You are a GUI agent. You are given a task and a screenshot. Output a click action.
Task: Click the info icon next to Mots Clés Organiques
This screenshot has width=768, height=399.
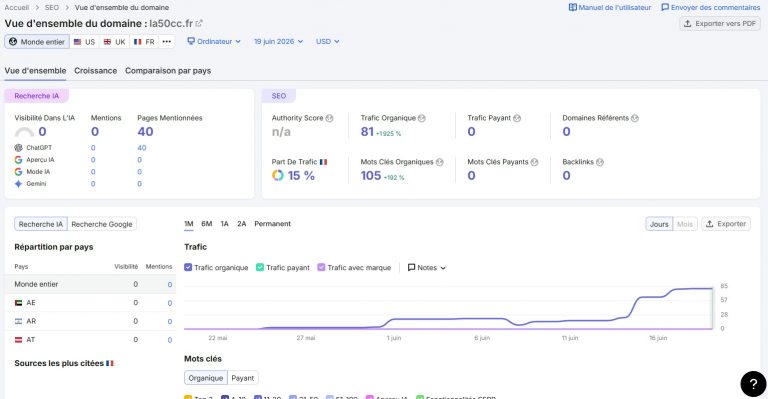coord(439,162)
